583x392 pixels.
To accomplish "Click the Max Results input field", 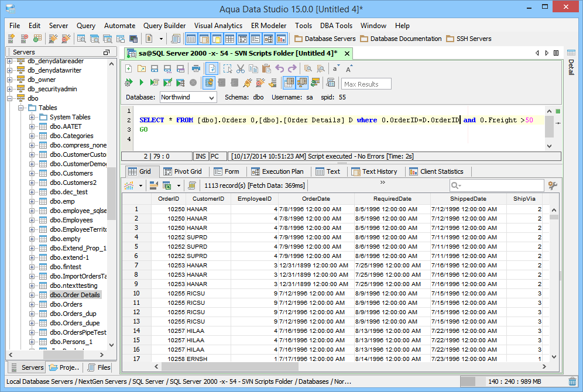I will (366, 84).
